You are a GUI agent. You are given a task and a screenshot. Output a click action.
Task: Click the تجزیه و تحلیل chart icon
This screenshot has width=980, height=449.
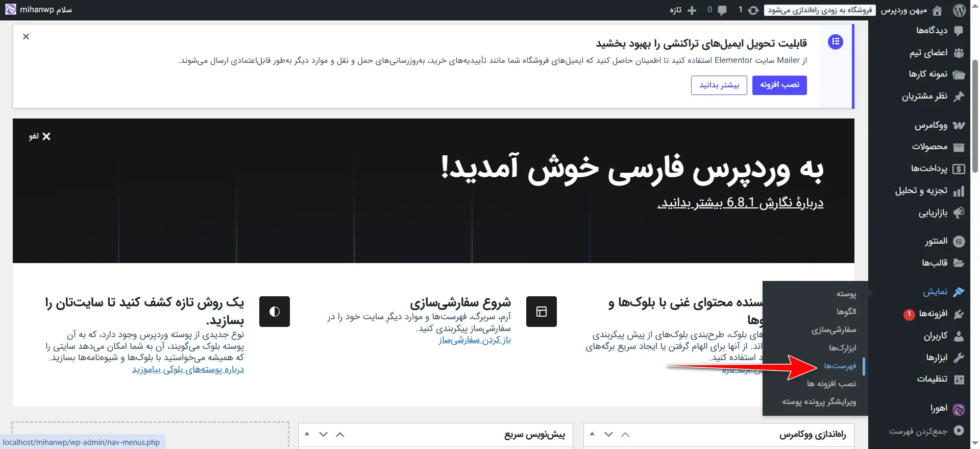coord(959,191)
